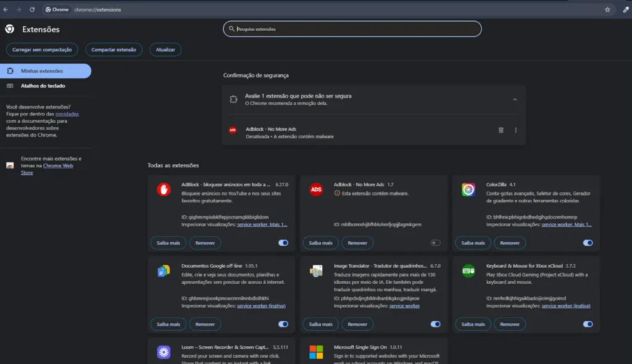Click the browser forward arrow
The height and width of the screenshot is (364, 632).
coord(19,10)
